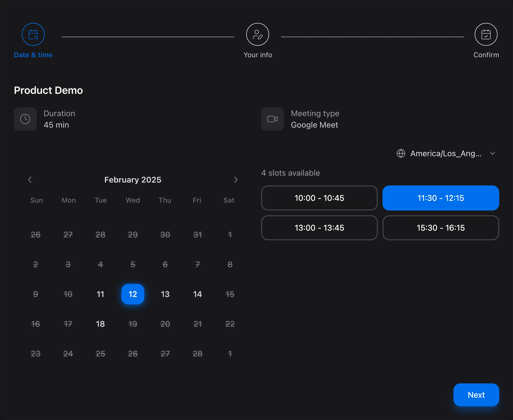Click the Date & time calendar icon
This screenshot has width=513, height=420.
pyautogui.click(x=33, y=34)
